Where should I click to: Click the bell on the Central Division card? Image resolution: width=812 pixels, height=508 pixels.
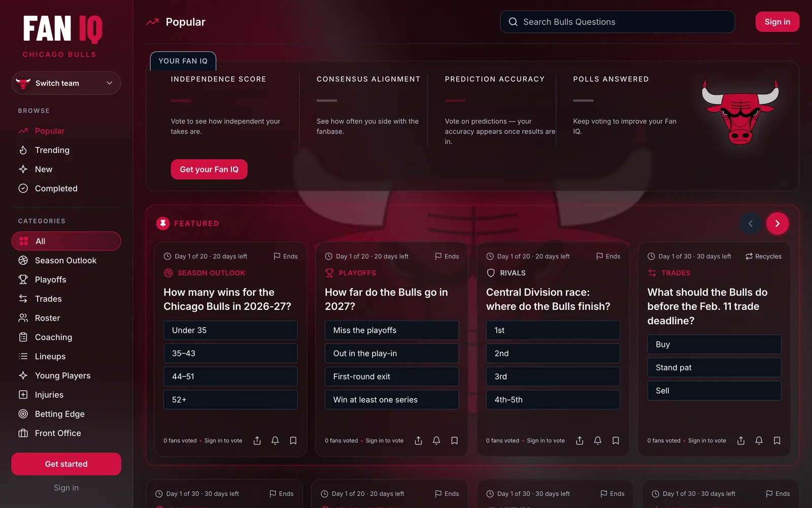(598, 440)
